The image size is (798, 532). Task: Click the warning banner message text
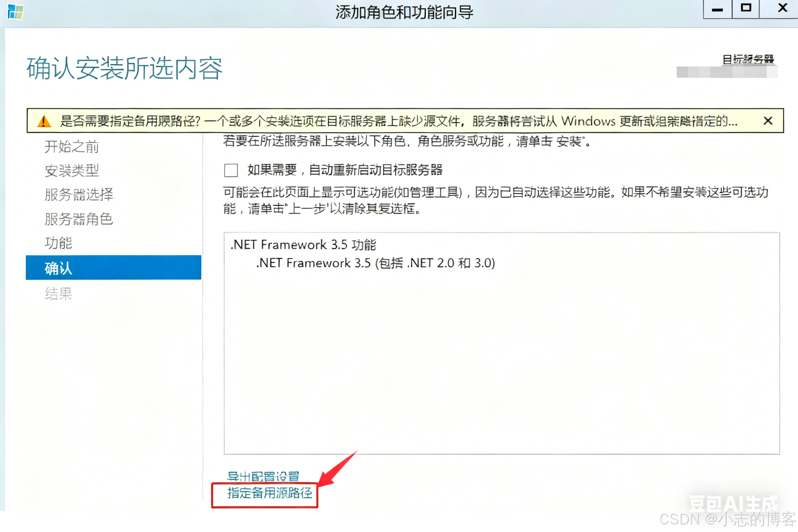(x=398, y=121)
